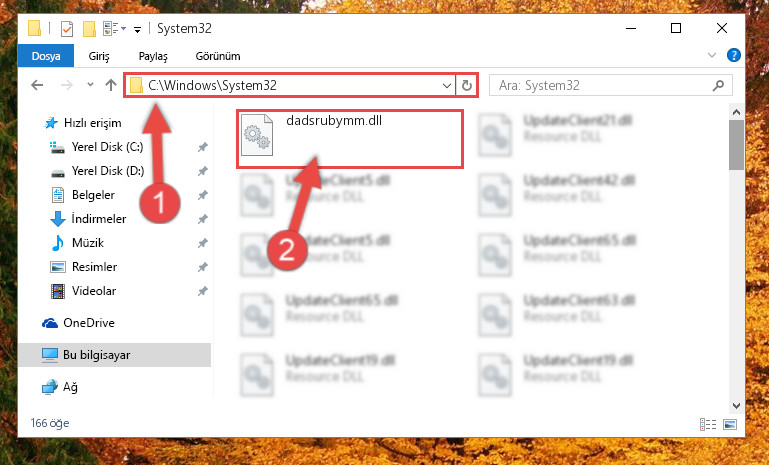769x465 pixels.
Task: Open the Dosya menu
Action: [46, 56]
